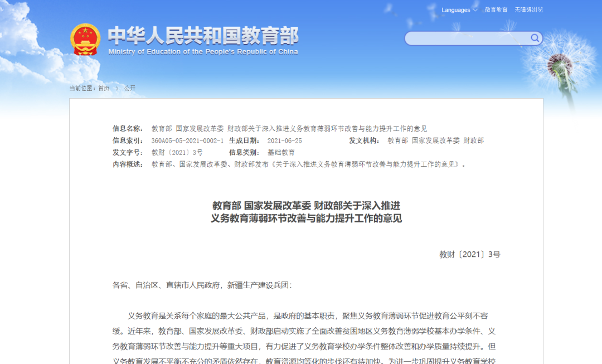Click the English ministry subtitle in the header
The image size is (602, 364).
pos(202,51)
